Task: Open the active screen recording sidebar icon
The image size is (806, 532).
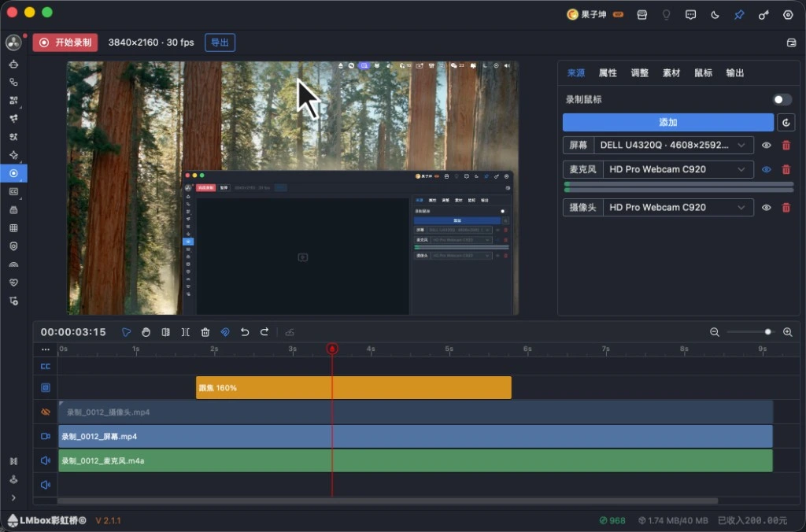Action: point(14,173)
